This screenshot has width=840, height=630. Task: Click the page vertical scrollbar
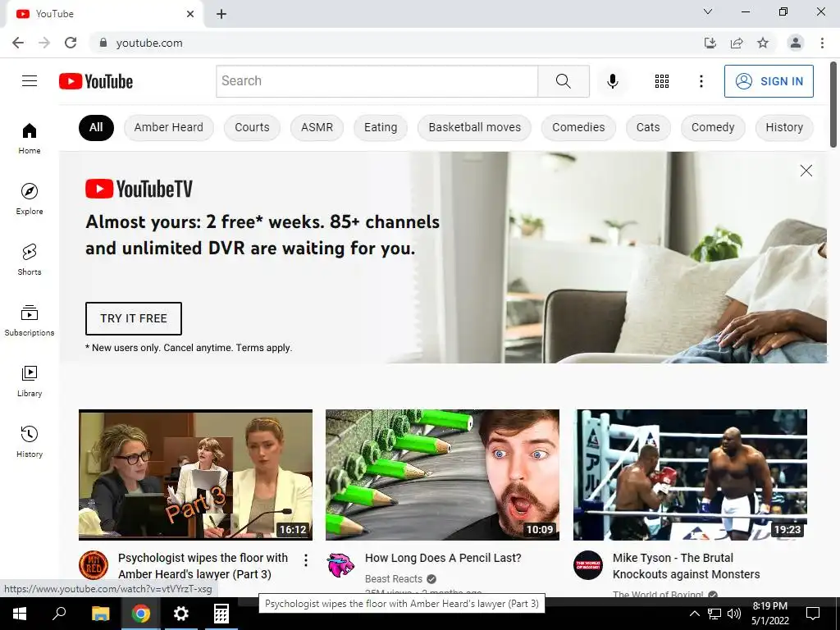pyautogui.click(x=833, y=104)
